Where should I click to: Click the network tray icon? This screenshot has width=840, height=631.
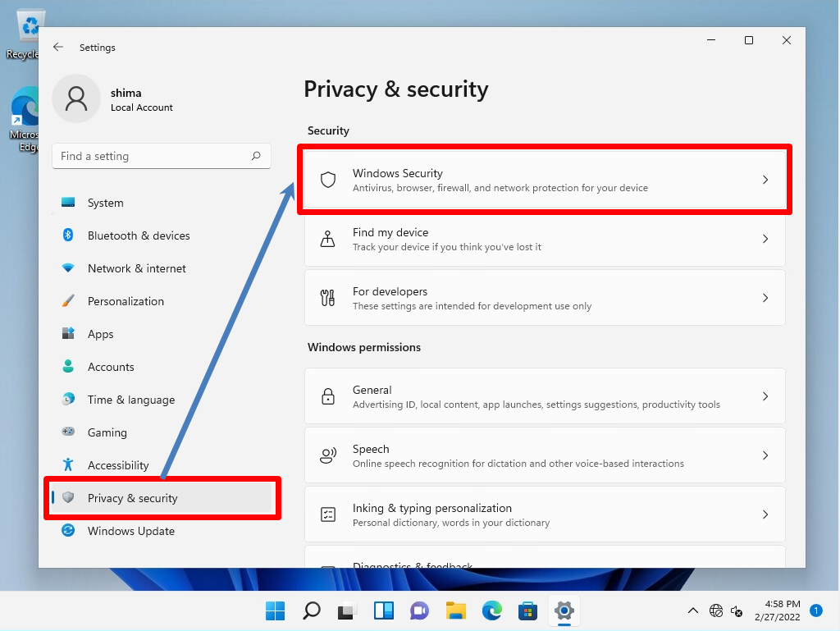716,610
